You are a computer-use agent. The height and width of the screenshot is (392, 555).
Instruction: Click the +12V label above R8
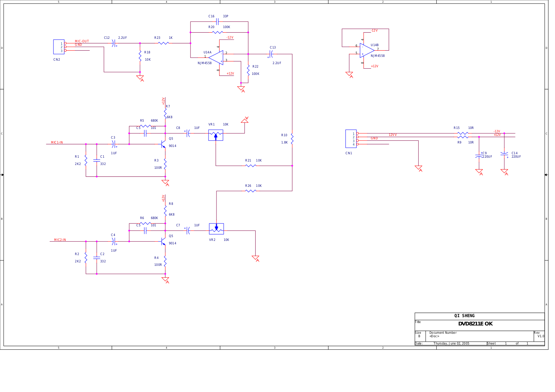(163, 199)
